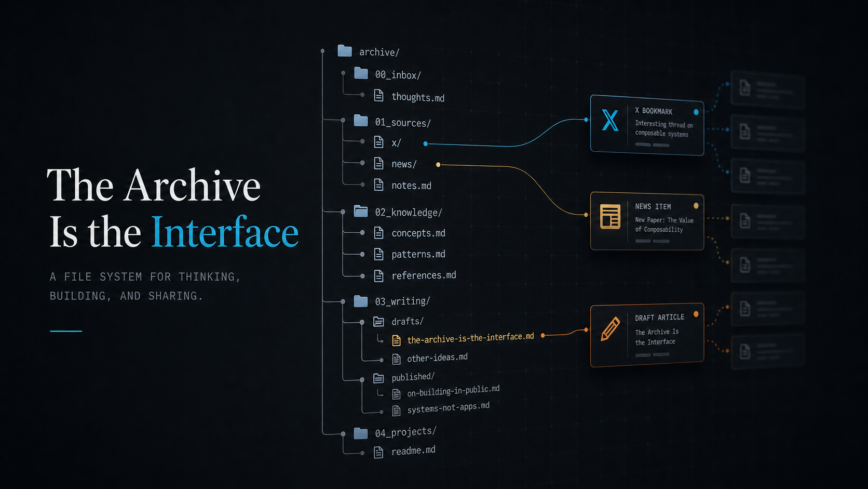Click the orange newspaper icon
The image size is (868, 489).
610,216
